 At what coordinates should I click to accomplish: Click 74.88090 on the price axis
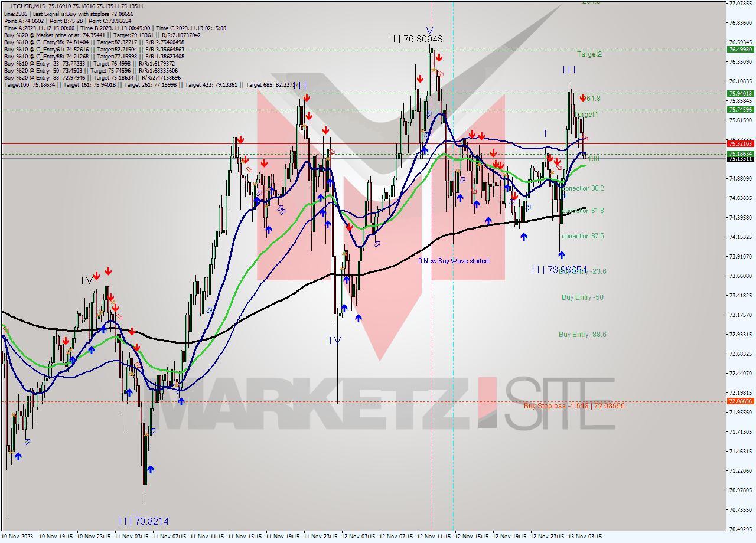[x=741, y=179]
